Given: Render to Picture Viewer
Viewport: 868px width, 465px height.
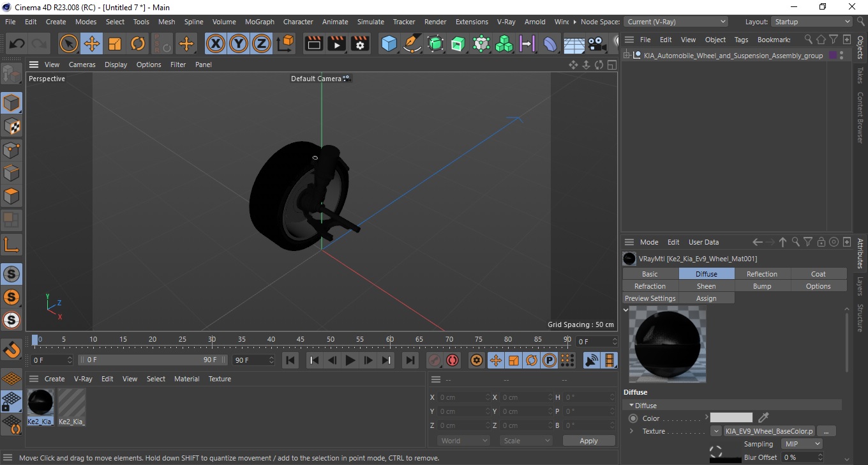Looking at the screenshot, I should coord(337,44).
